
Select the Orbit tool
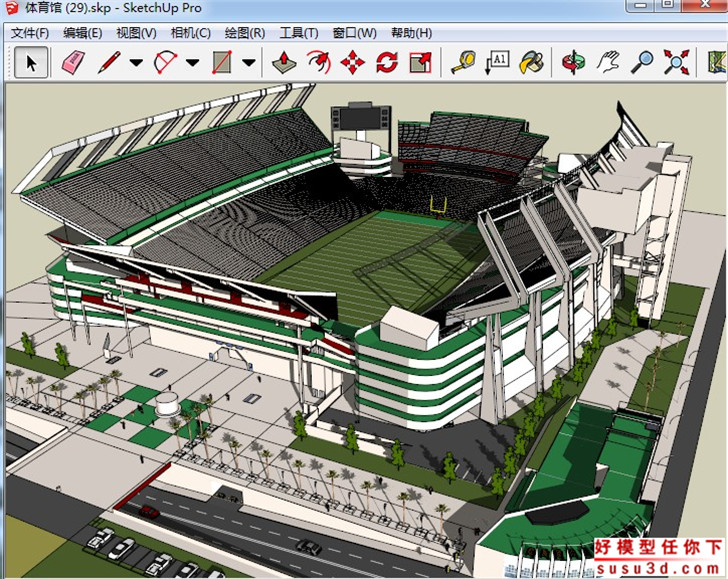[573, 62]
